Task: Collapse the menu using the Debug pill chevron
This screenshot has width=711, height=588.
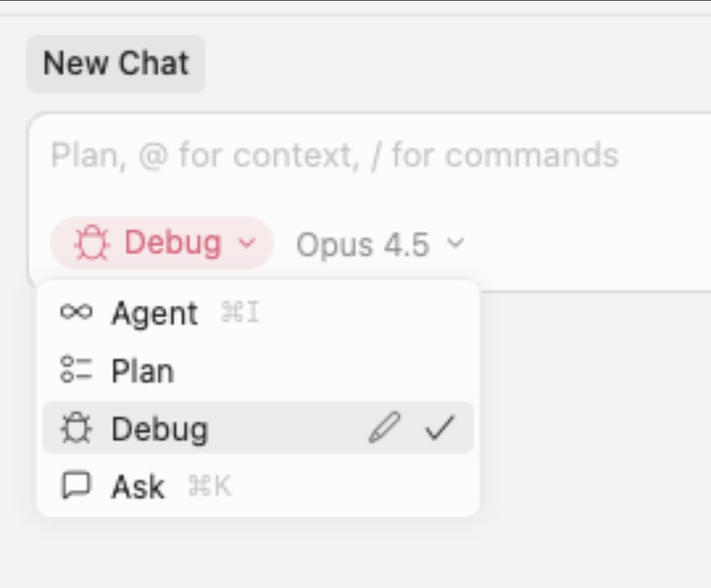Action: (x=247, y=243)
